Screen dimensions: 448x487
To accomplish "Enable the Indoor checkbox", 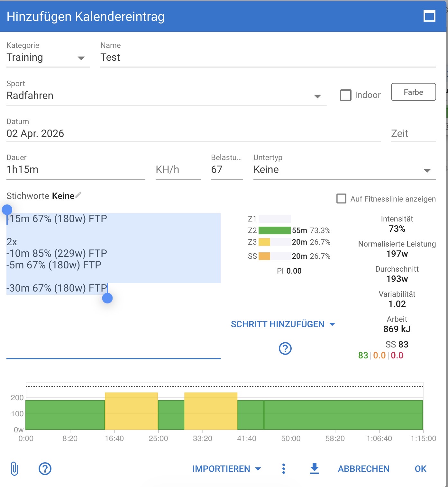I will tap(346, 95).
